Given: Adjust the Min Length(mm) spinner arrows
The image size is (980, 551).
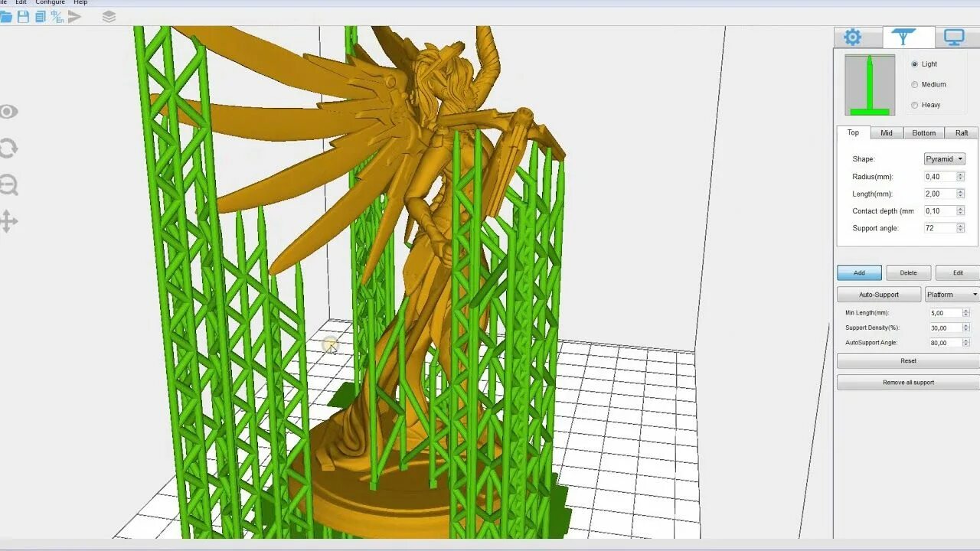Looking at the screenshot, I should [965, 313].
